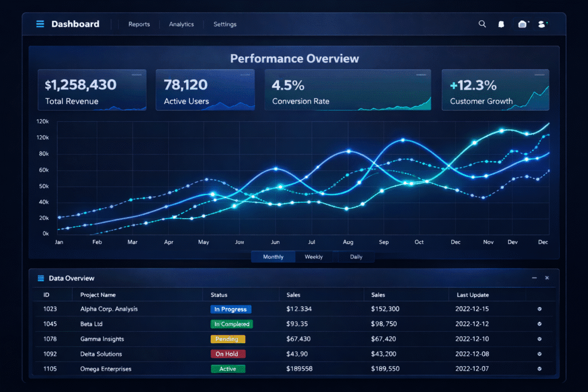Expand the Customer Growth card options

540,75
